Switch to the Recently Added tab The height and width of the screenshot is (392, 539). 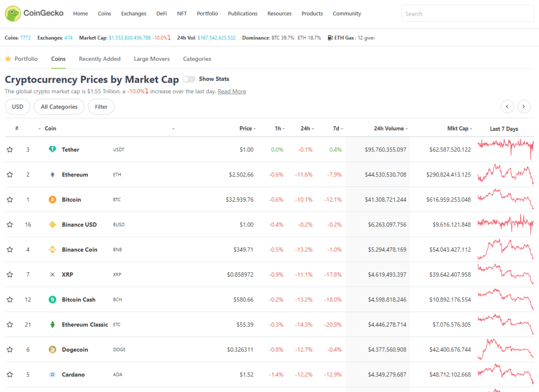click(x=100, y=59)
